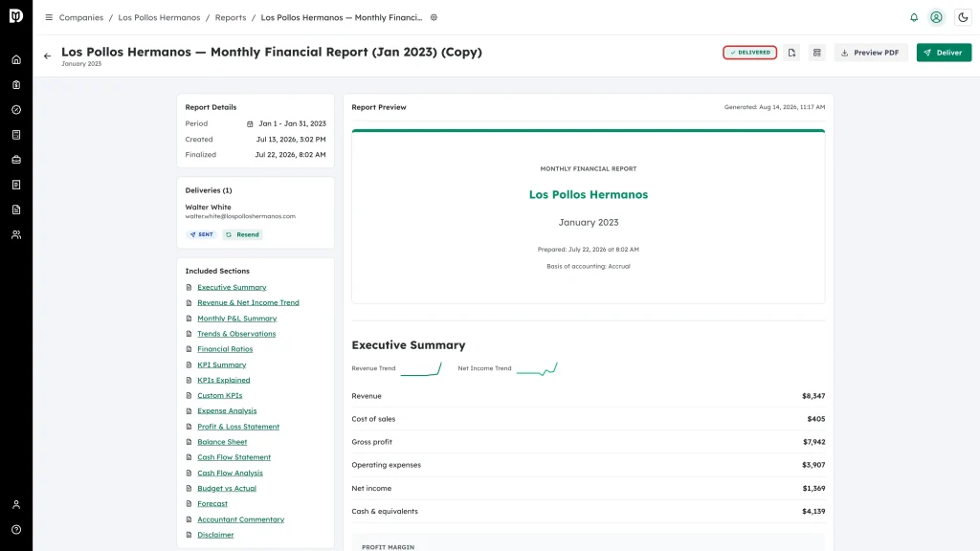Jump to Revenue & Net Income Trend section
980x551 pixels.
tap(248, 302)
